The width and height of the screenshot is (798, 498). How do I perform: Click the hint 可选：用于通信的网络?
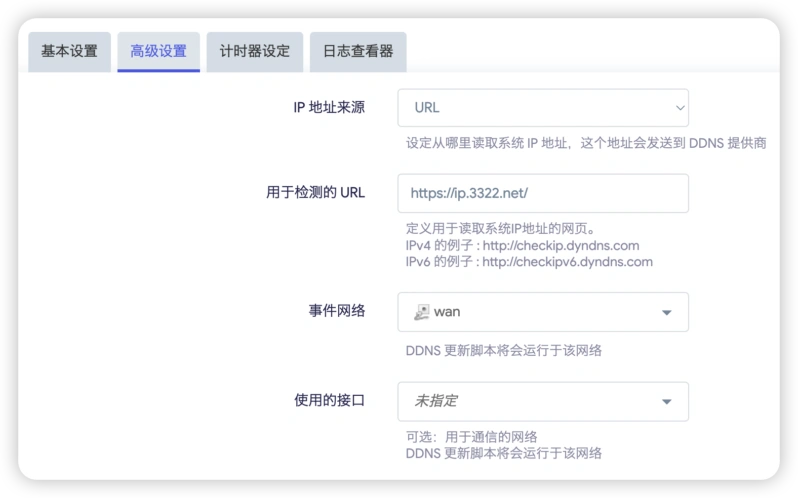(471, 437)
